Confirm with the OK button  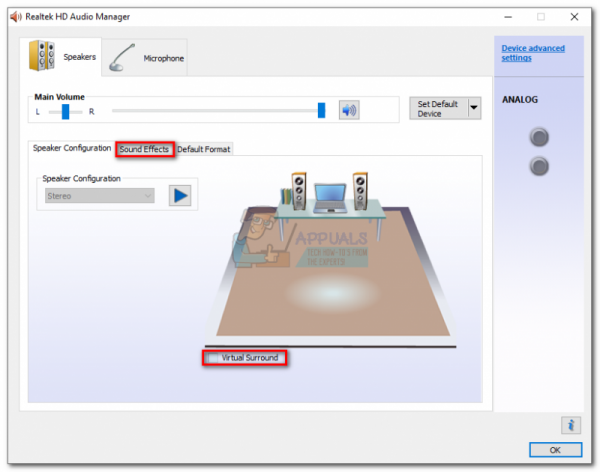click(556, 450)
